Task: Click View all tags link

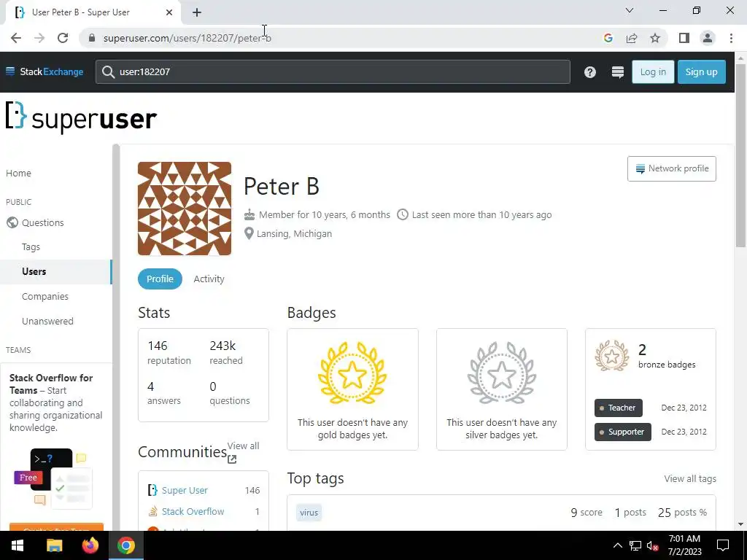Action: (690, 479)
